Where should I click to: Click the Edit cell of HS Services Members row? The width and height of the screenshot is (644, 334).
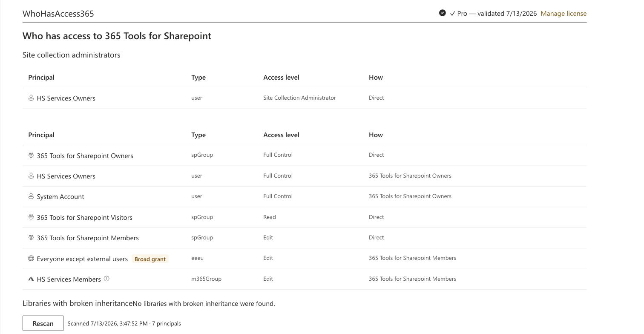click(268, 279)
